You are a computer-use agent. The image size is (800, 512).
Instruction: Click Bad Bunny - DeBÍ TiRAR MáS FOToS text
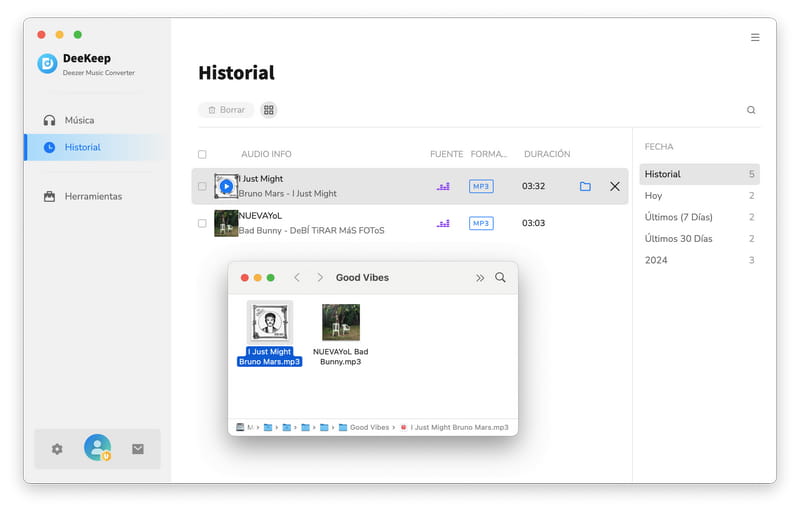tap(312, 231)
